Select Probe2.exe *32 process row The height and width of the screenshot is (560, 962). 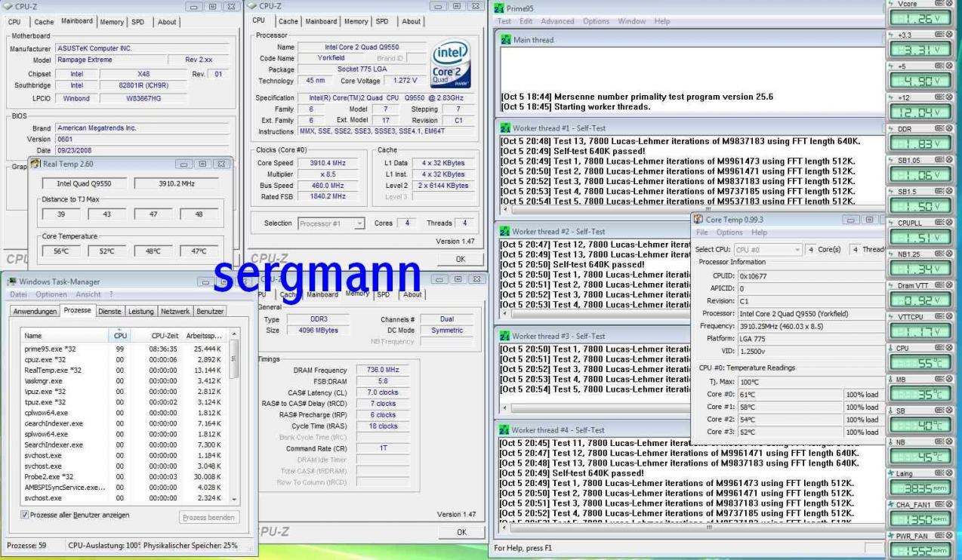click(x=125, y=476)
